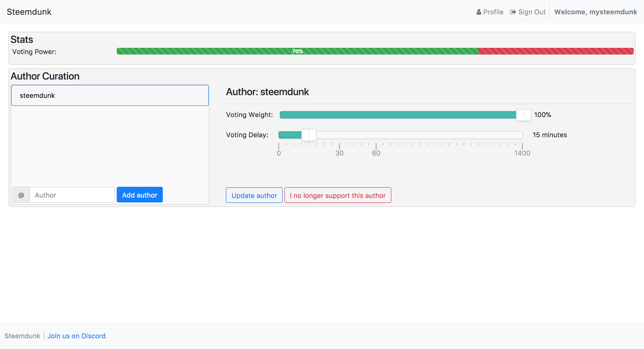This screenshot has width=644, height=349.
Task: Click the 15 minutes delay value
Action: point(550,135)
